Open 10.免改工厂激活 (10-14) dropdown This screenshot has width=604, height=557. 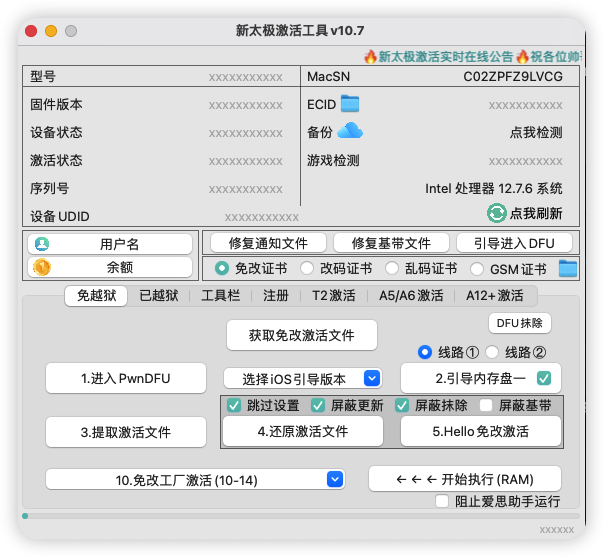(195, 480)
